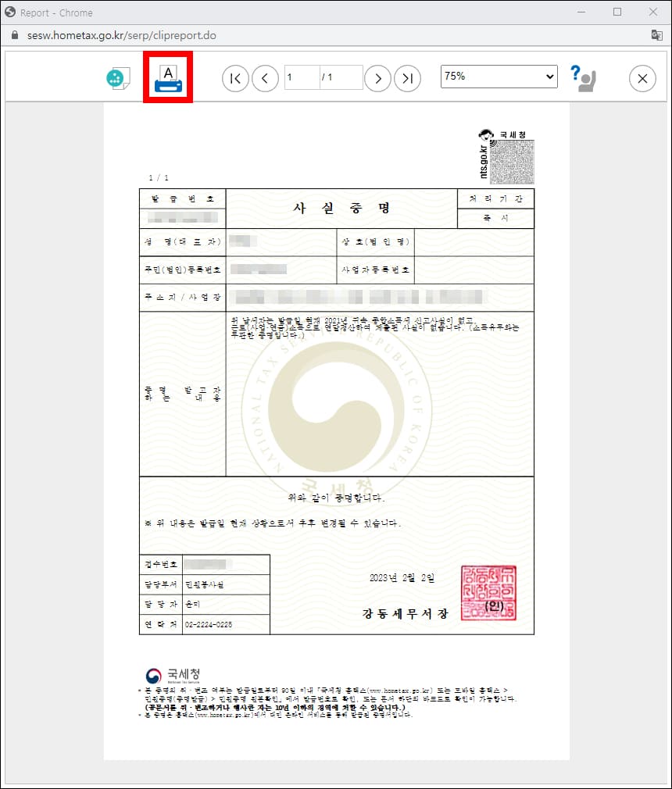Jump to last page using rightmost navigation icon
Viewport: 672px width, 789px height.
pyautogui.click(x=407, y=78)
